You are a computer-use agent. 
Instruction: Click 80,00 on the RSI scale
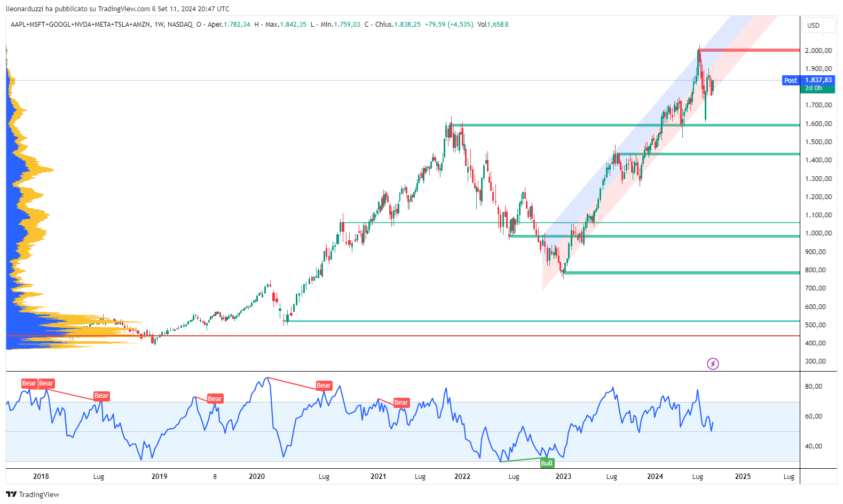point(814,387)
